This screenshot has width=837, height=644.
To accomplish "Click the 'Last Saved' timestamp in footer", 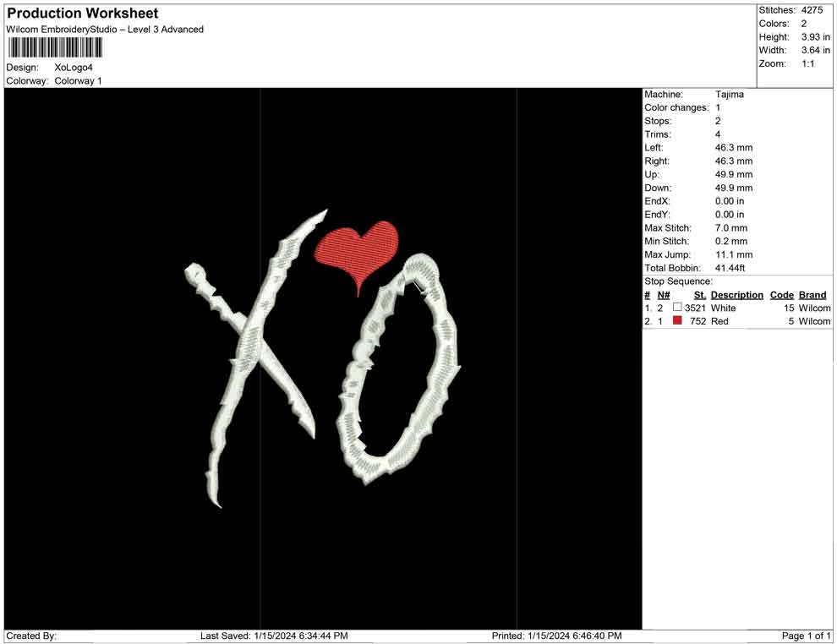I will [x=274, y=636].
